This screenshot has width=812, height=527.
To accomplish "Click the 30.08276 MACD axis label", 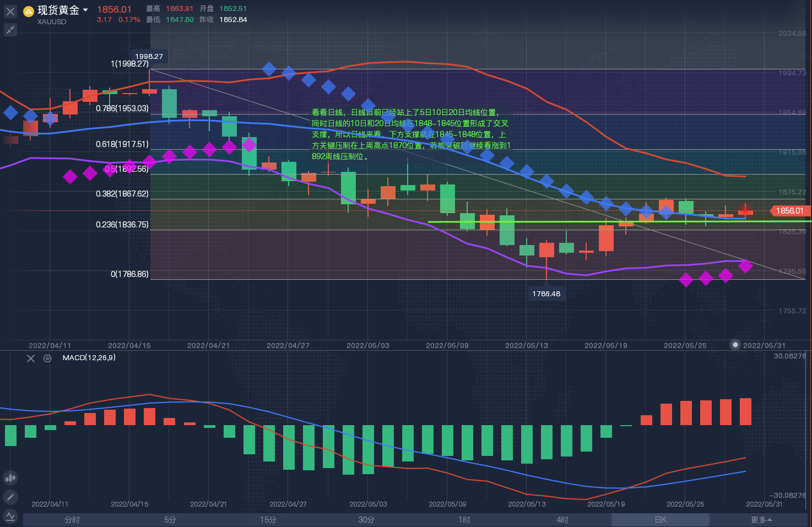I will click(x=790, y=356).
